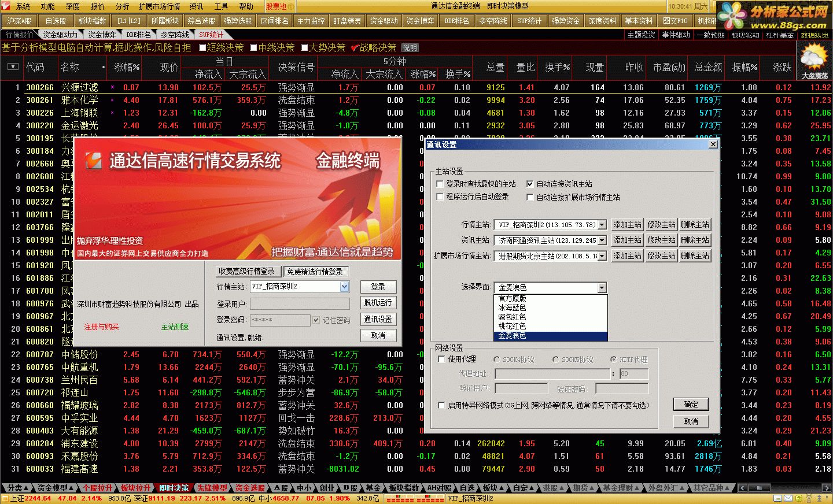Open 资讯主站 dropdown showing 济南网通

click(x=602, y=240)
